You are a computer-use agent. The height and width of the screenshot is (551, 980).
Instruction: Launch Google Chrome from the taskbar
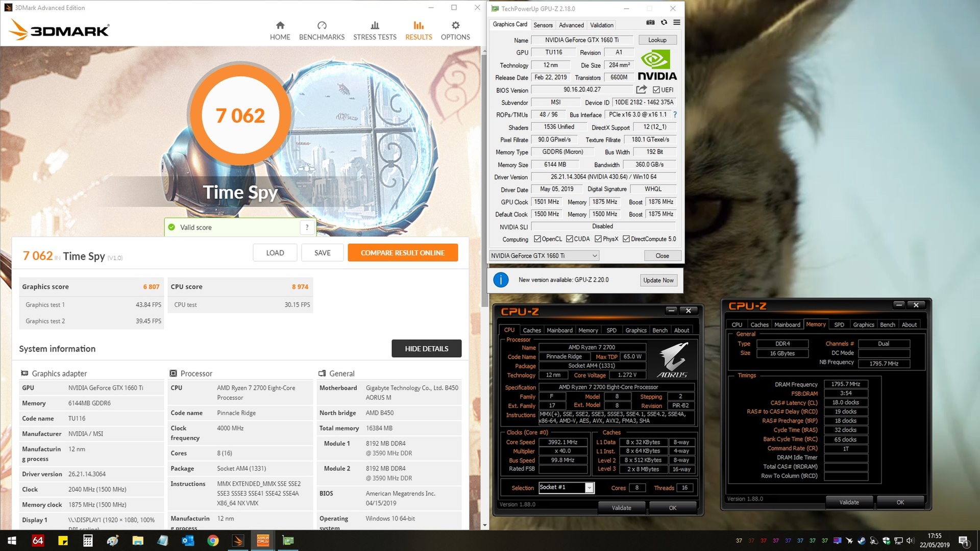pyautogui.click(x=213, y=540)
